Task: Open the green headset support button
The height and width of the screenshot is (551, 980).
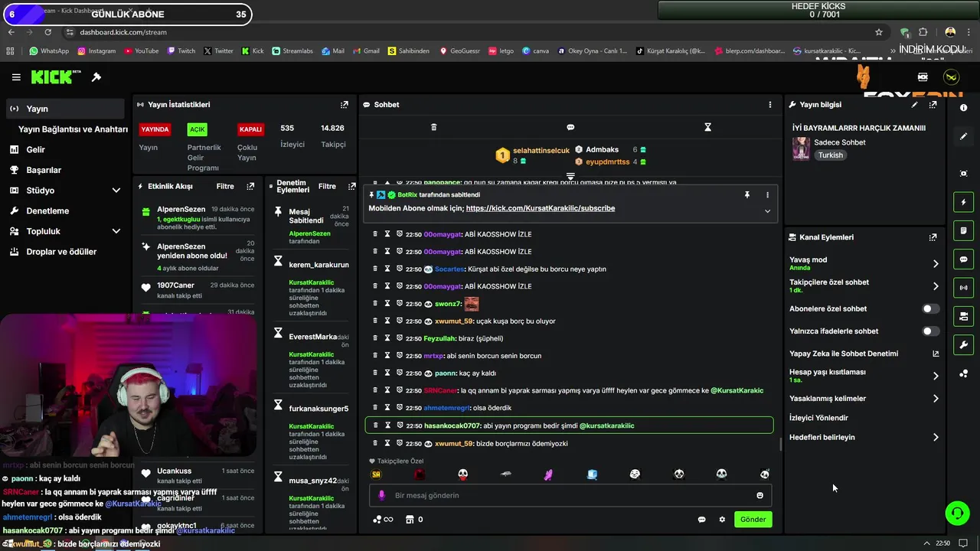Action: point(957,513)
